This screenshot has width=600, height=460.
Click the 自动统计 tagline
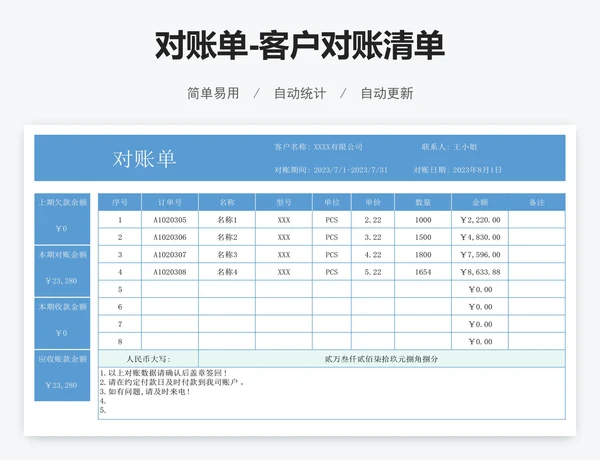tap(300, 93)
